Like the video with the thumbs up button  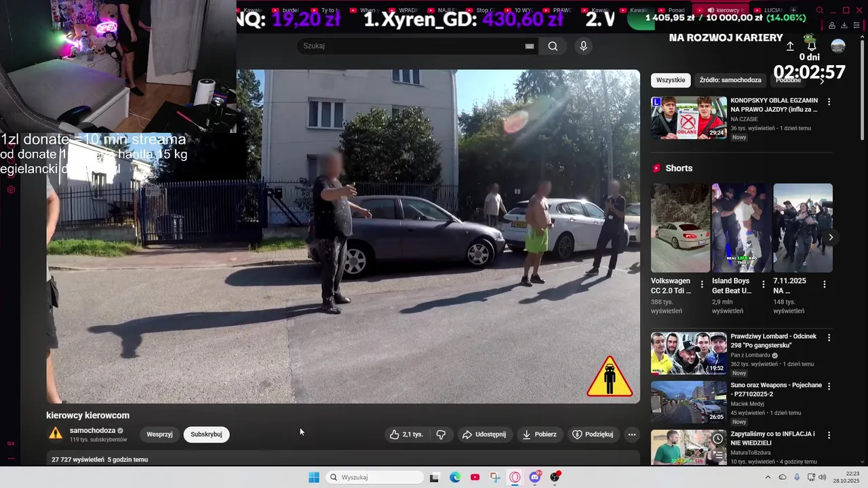point(406,434)
